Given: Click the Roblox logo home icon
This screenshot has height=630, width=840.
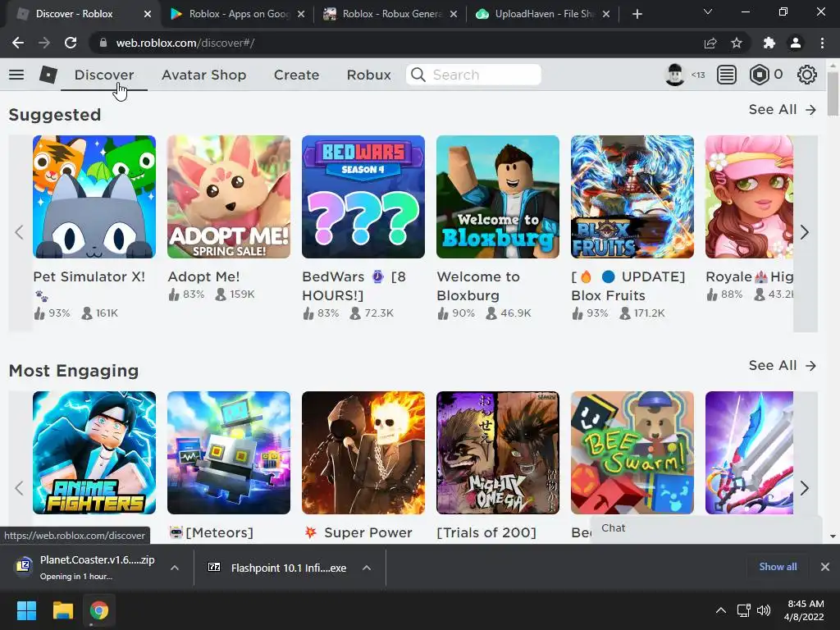Looking at the screenshot, I should [48, 75].
